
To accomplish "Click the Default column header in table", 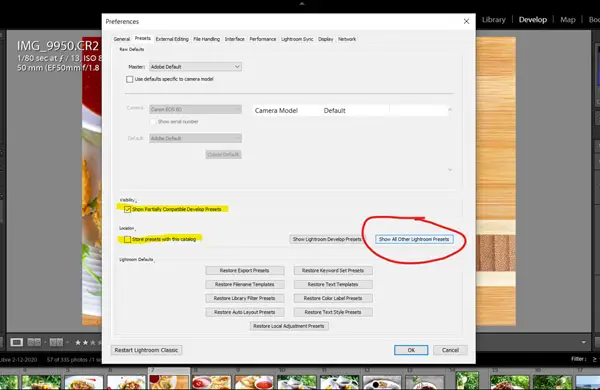I will pos(334,111).
